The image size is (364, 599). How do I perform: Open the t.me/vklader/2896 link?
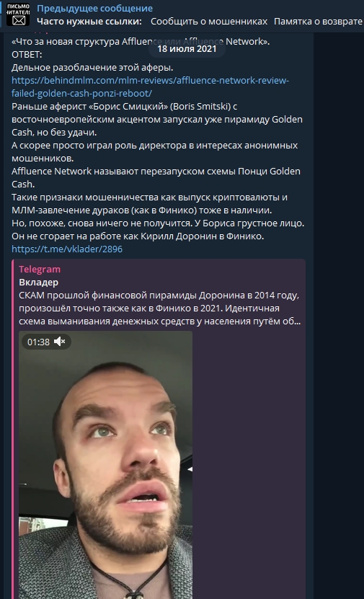tap(67, 249)
